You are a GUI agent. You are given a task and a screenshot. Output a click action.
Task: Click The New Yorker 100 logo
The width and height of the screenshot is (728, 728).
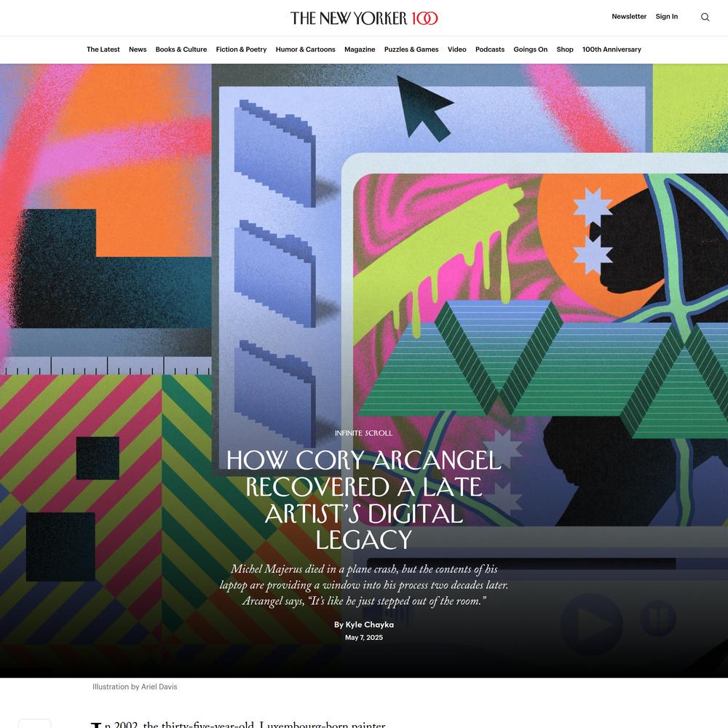tap(364, 18)
